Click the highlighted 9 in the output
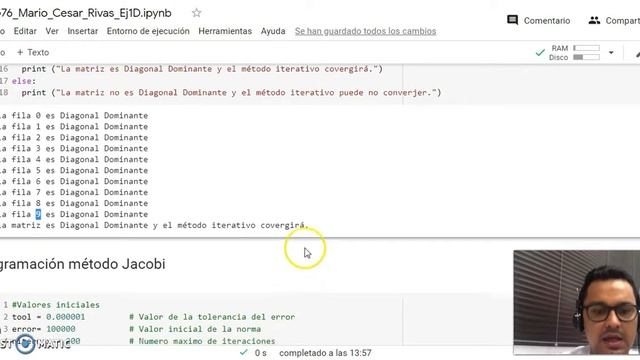Screen dimensions: 640x360 38,214
